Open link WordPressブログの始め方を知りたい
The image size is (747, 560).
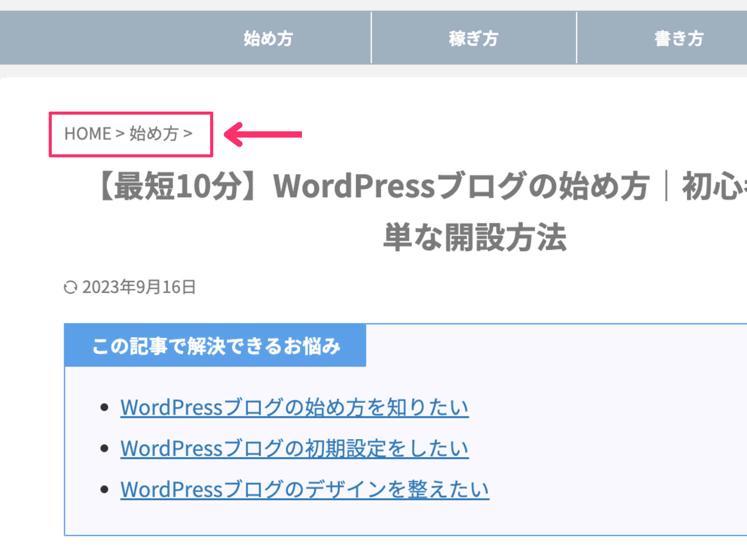(295, 408)
